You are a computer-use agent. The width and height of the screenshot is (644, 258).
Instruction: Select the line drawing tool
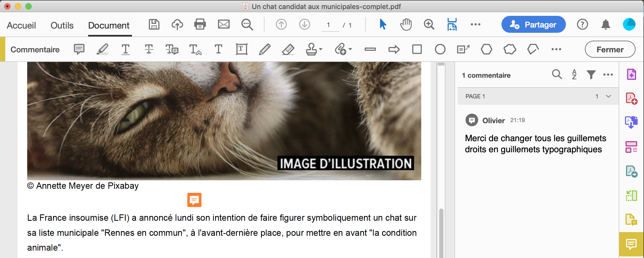point(370,49)
